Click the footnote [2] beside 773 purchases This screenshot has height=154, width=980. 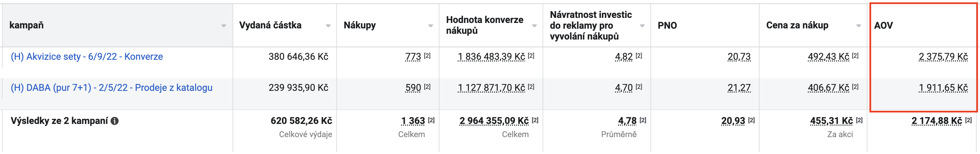(427, 56)
